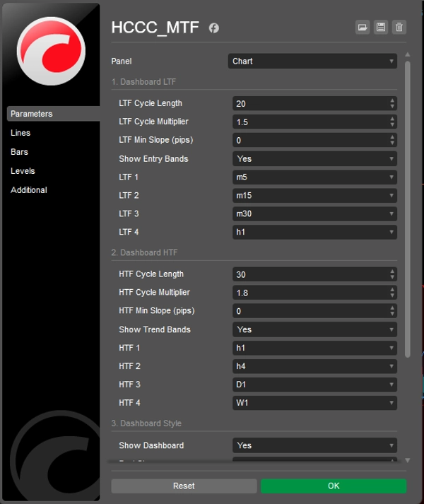Open the HTF 4 dropdown showing W1
Image resolution: width=424 pixels, height=504 pixels.
tap(314, 403)
